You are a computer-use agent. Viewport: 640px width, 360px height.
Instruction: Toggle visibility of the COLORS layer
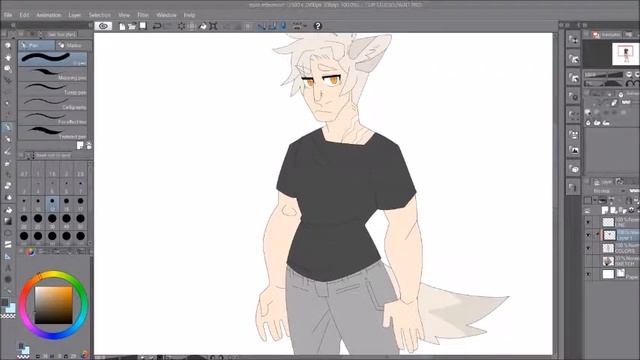coord(588,248)
